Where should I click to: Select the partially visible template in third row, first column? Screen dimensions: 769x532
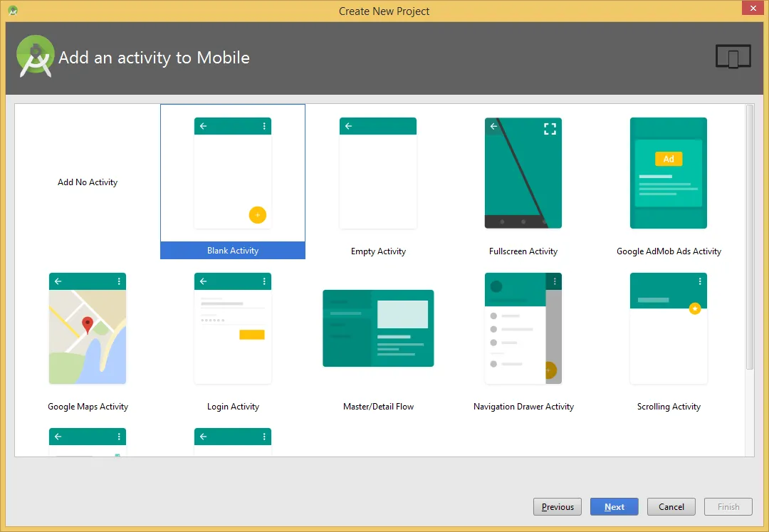(88, 442)
